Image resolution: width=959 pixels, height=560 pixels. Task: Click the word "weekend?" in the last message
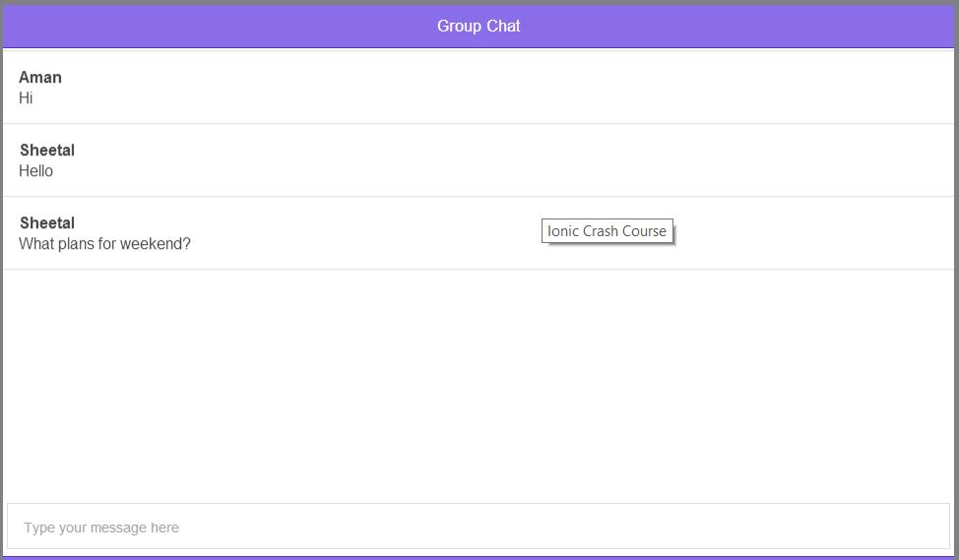click(156, 244)
